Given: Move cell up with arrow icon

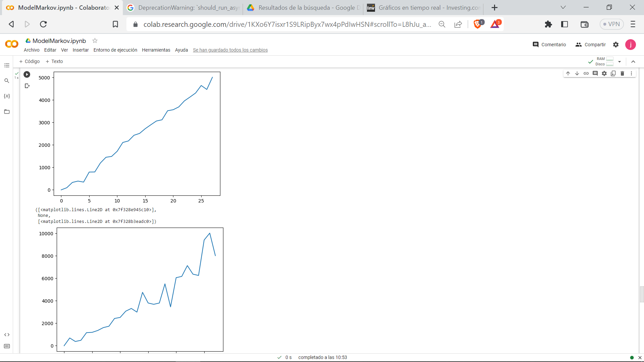Looking at the screenshot, I should [568, 73].
